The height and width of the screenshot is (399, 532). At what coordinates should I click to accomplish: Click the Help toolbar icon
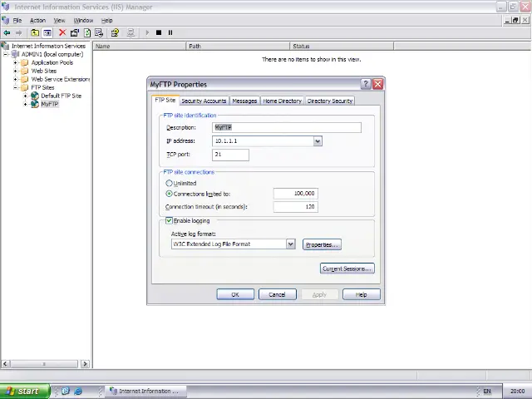click(115, 32)
